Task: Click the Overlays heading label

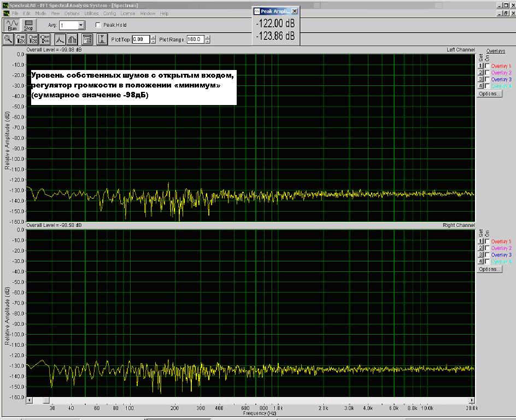Action: pyautogui.click(x=496, y=51)
